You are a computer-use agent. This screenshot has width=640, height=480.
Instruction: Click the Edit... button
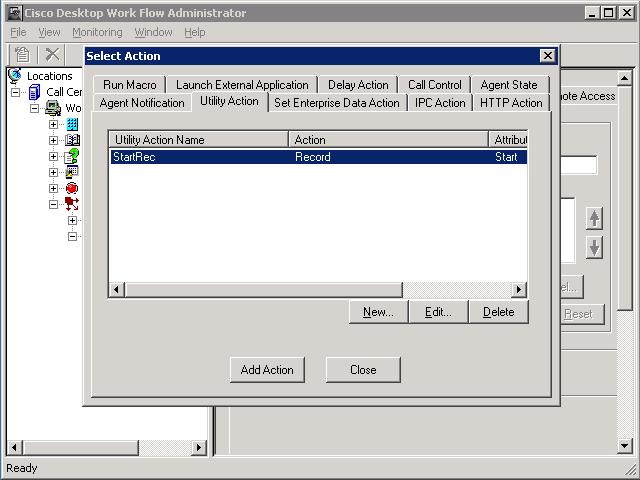(x=438, y=312)
